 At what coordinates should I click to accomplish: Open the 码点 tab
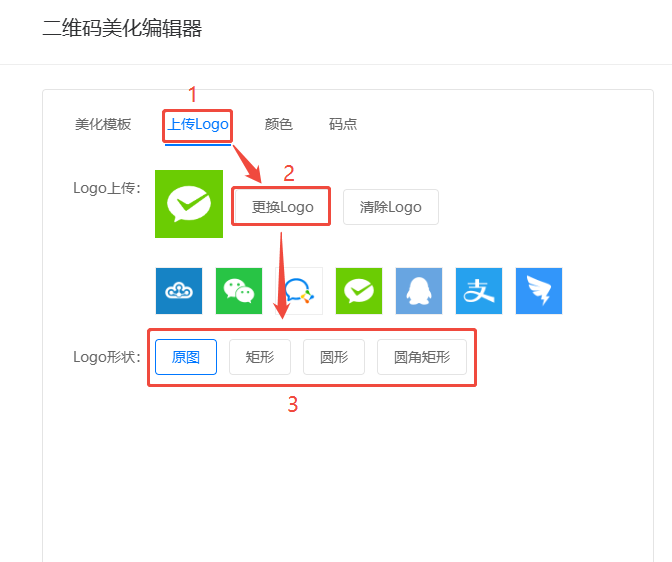click(343, 124)
